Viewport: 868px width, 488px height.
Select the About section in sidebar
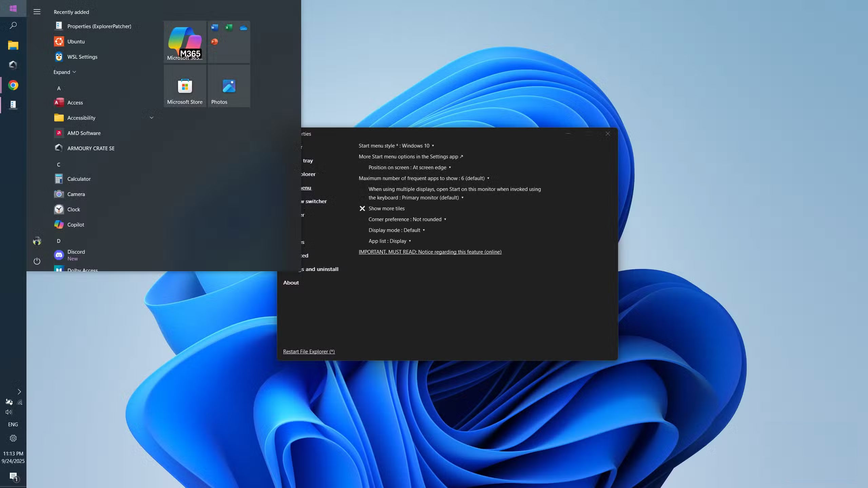tap(291, 282)
